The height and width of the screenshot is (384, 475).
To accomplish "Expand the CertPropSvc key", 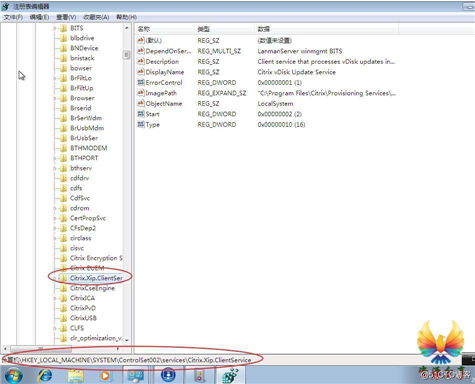I will tap(55, 218).
